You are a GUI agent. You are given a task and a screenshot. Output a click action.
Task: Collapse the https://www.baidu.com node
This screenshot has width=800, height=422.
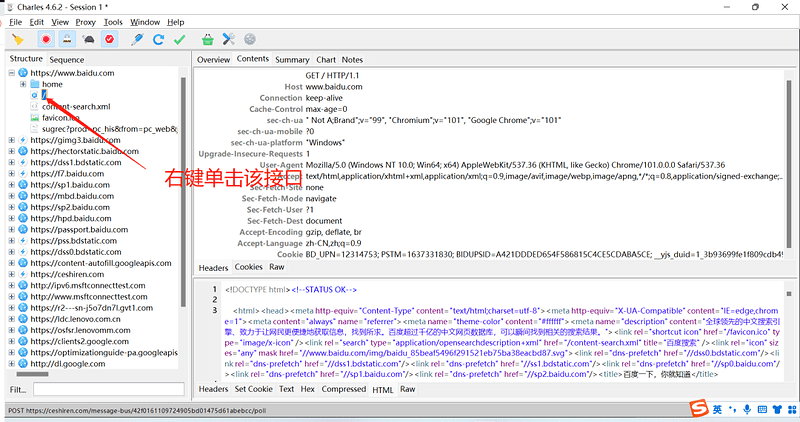pyautogui.click(x=12, y=73)
